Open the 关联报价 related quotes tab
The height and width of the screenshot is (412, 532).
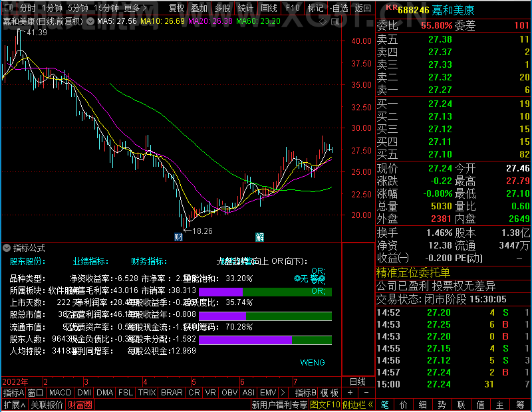(47, 405)
